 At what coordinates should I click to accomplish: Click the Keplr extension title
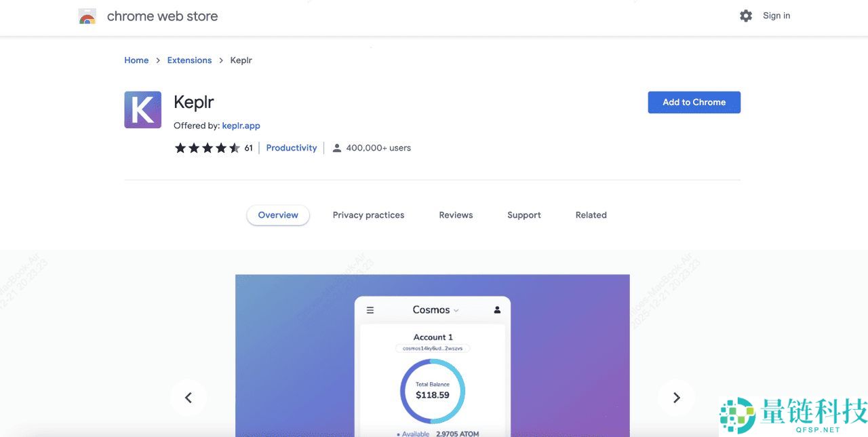pos(194,102)
